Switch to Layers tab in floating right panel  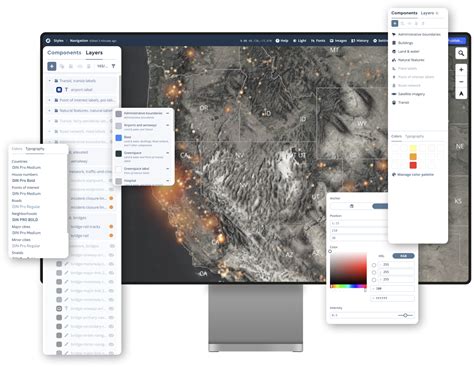(427, 13)
